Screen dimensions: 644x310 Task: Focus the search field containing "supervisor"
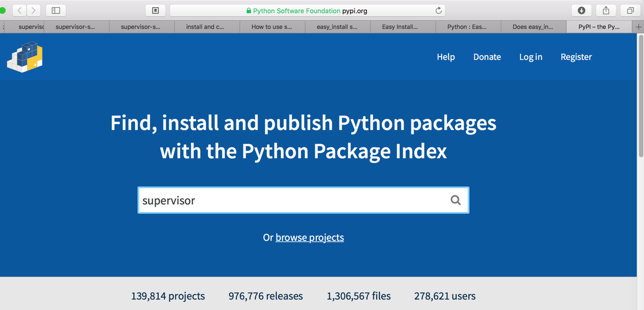coord(294,200)
